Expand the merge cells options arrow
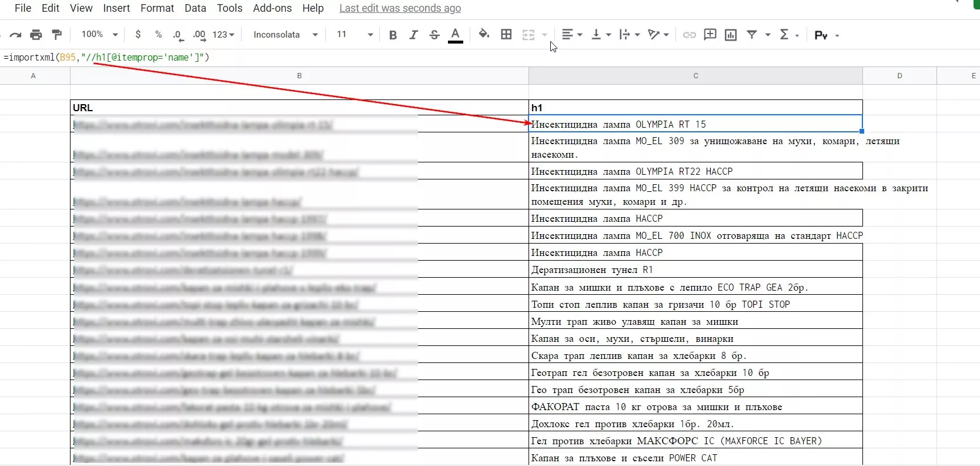The image size is (980, 466). pyautogui.click(x=544, y=35)
